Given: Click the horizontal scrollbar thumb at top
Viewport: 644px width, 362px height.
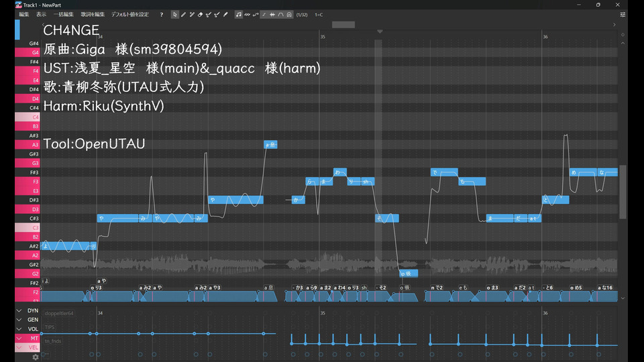Looking at the screenshot, I should coord(343,25).
